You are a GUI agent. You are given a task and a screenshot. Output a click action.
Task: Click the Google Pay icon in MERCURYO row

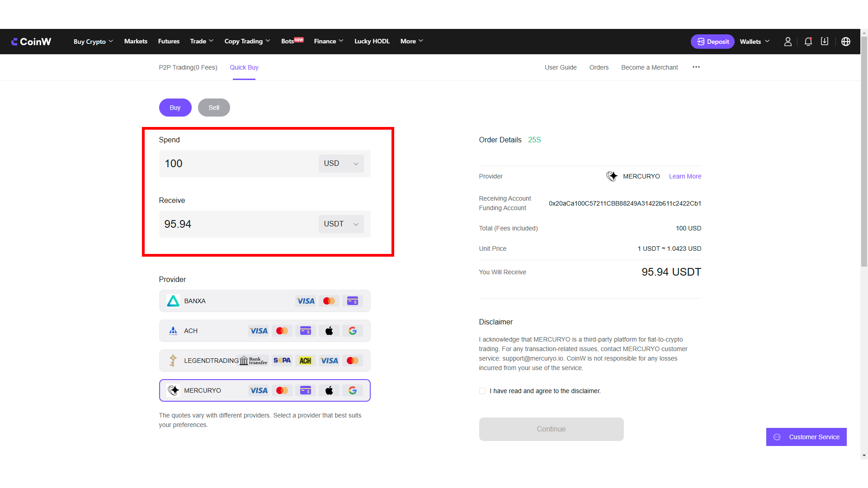coord(353,390)
